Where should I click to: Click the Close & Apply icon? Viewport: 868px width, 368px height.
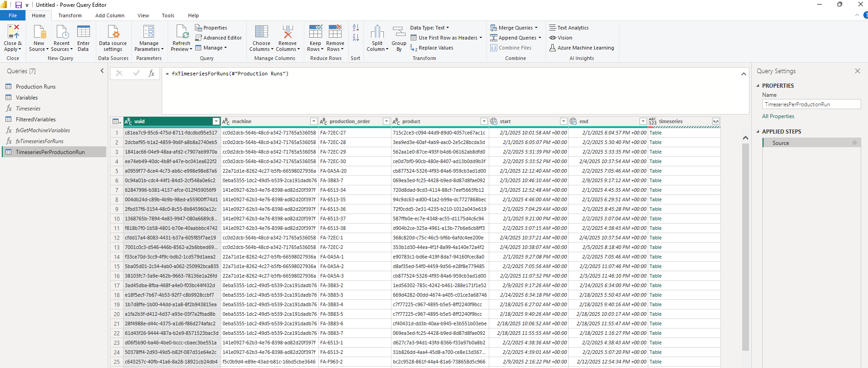pyautogui.click(x=13, y=32)
